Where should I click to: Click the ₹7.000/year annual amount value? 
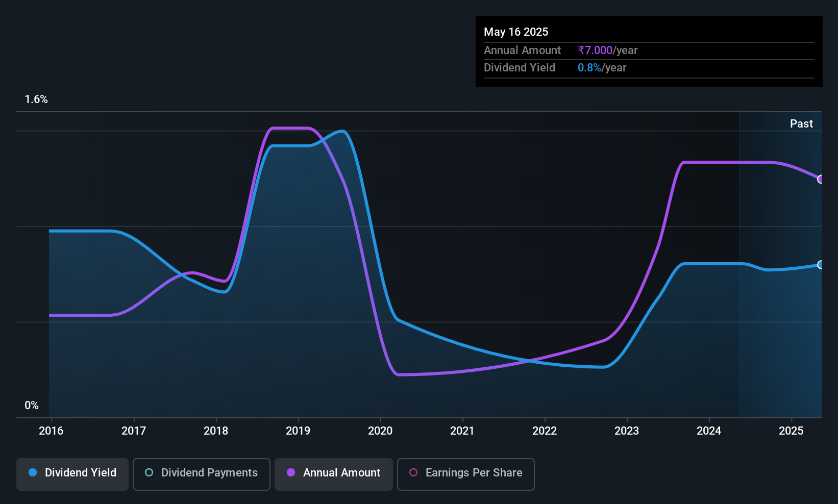[x=607, y=50]
